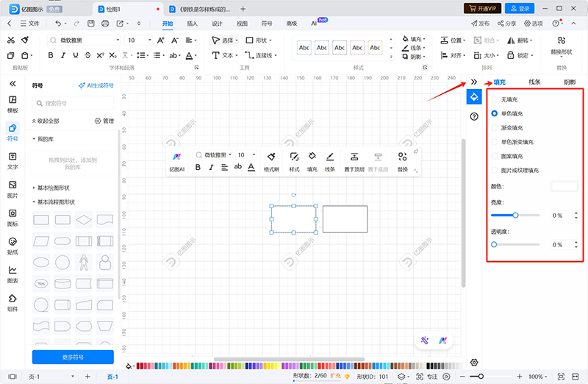Click the cut scissors icon
The width and height of the screenshot is (588, 384).
click(x=11, y=40)
